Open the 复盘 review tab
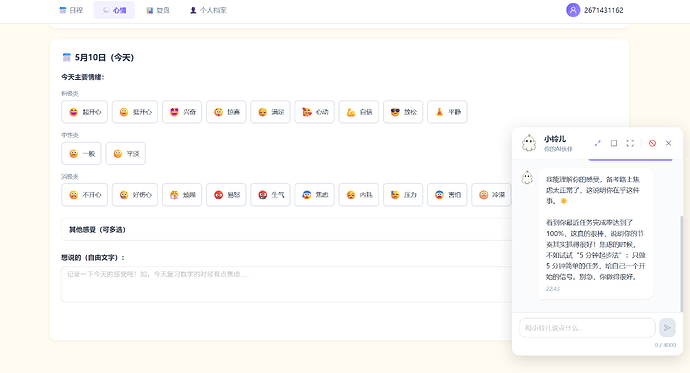 [x=158, y=10]
